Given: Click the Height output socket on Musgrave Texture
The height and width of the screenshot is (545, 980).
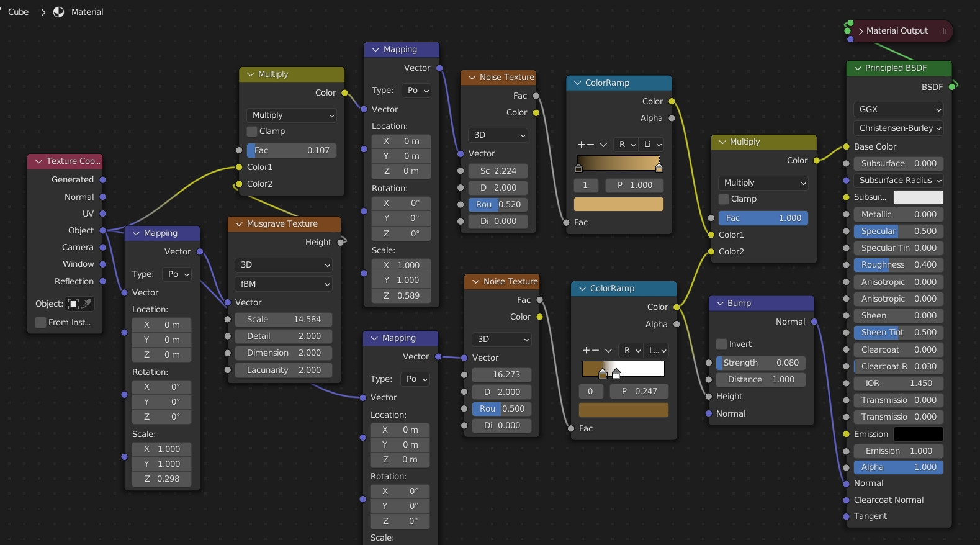Looking at the screenshot, I should (x=341, y=242).
